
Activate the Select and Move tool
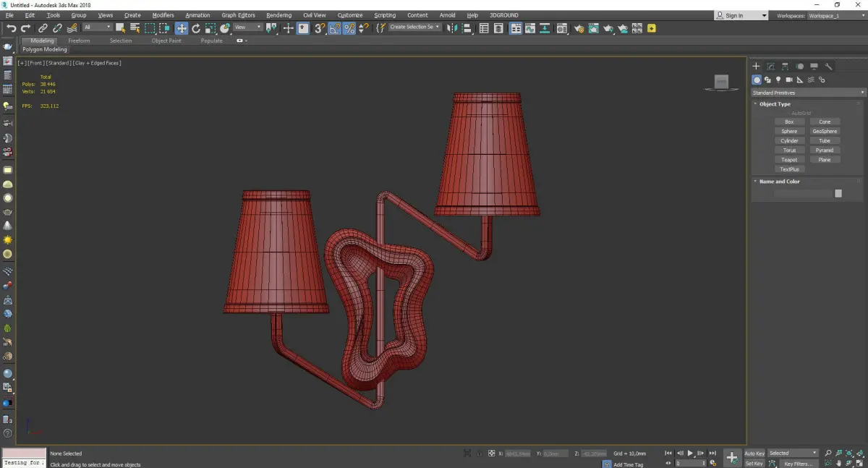[x=182, y=28]
